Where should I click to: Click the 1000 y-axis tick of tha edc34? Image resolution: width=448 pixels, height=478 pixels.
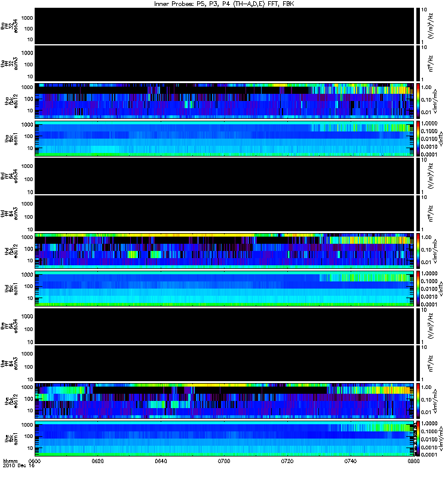pos(27,18)
